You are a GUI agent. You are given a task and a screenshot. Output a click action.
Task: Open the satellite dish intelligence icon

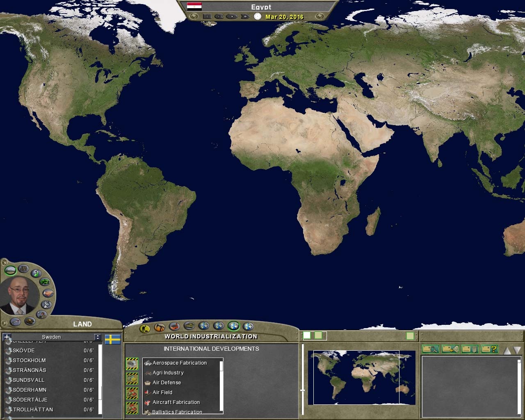pos(46,304)
